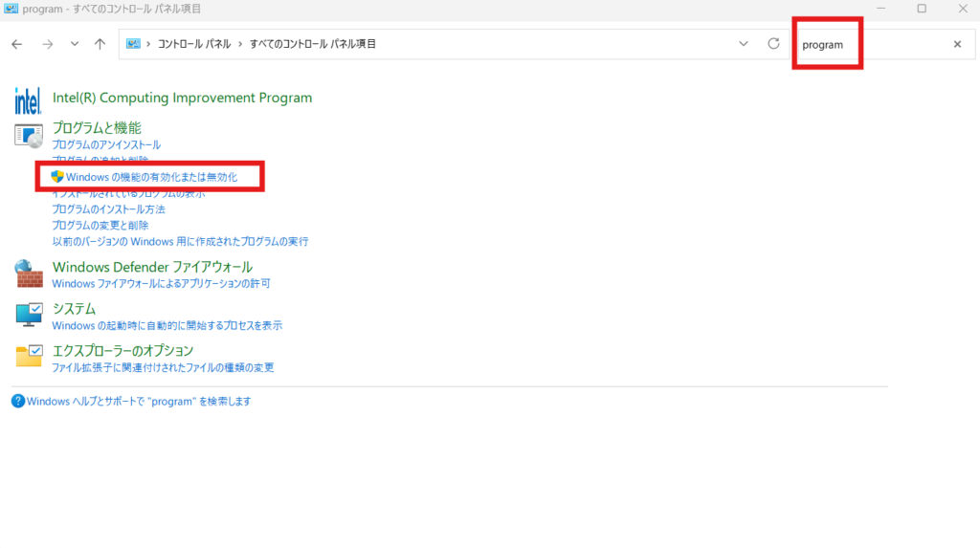This screenshot has height=548, width=980.
Task: Search Windows ヘルプとサポート for program
Action: (139, 401)
